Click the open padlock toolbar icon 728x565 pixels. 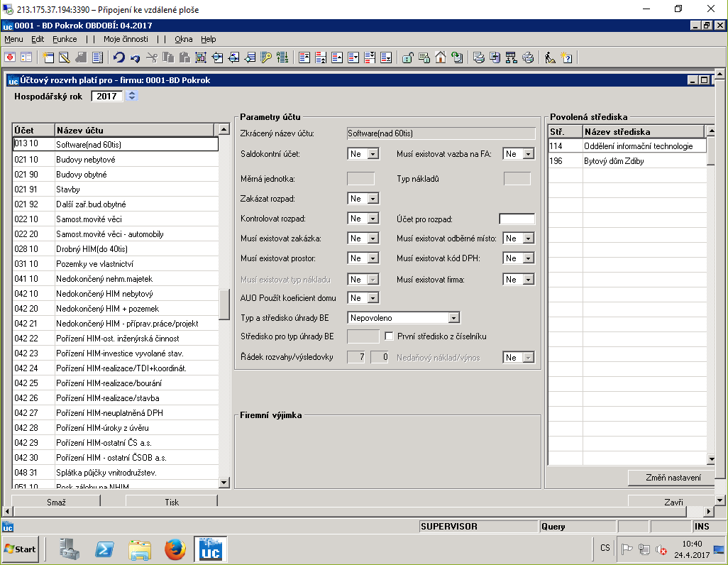pos(408,57)
